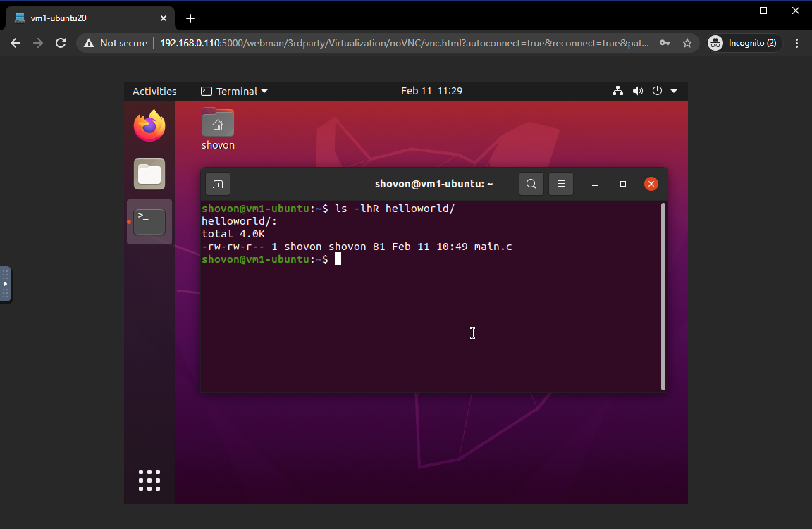Open the Activities overview

154,91
